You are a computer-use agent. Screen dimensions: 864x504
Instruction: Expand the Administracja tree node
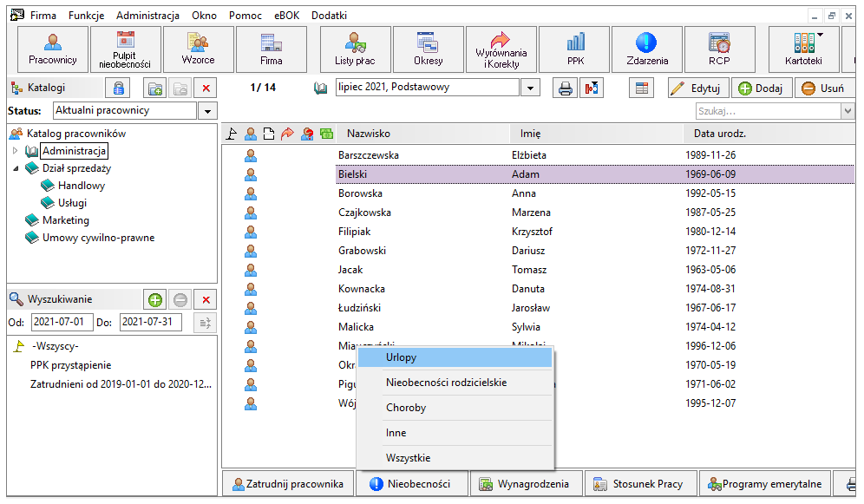tap(16, 150)
